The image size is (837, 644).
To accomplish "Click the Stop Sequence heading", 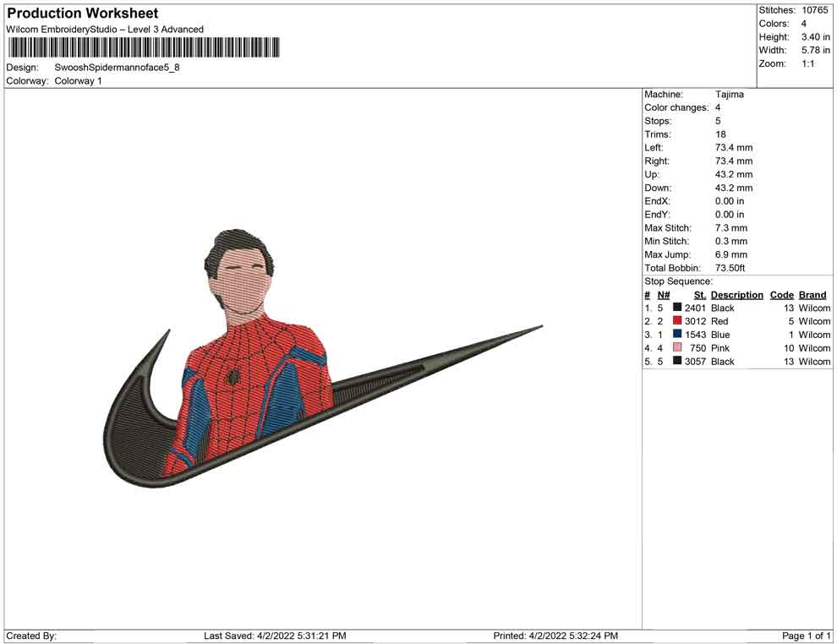I will (x=678, y=281).
